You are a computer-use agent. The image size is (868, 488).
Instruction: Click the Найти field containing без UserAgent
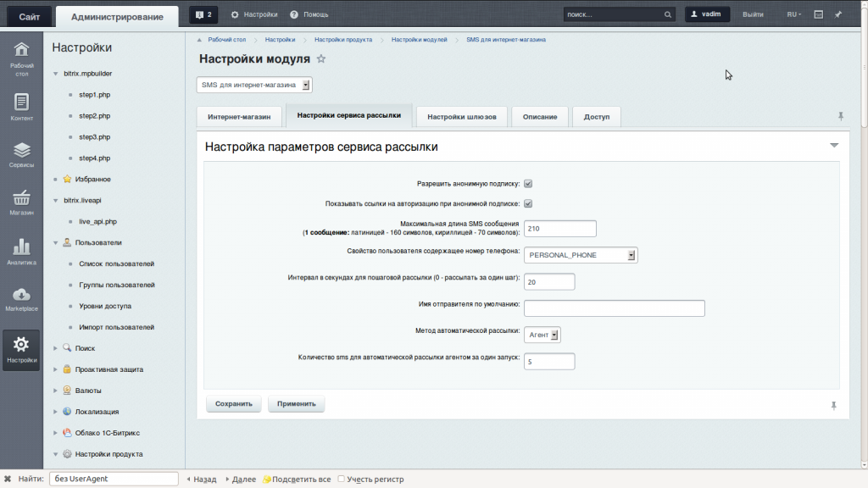coord(114,479)
